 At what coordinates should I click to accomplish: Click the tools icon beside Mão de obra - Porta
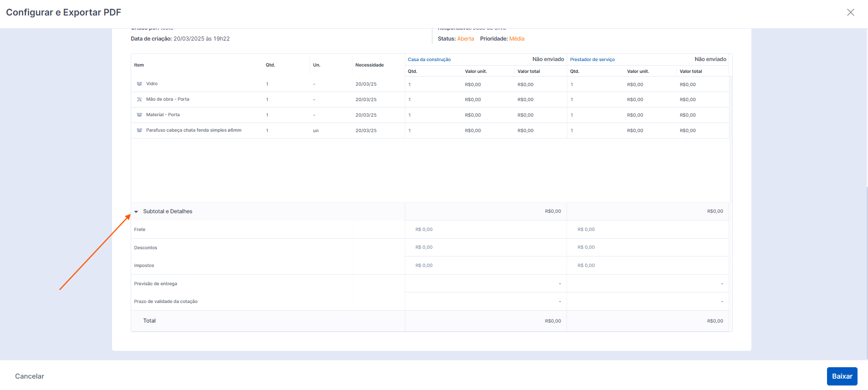coord(139,99)
